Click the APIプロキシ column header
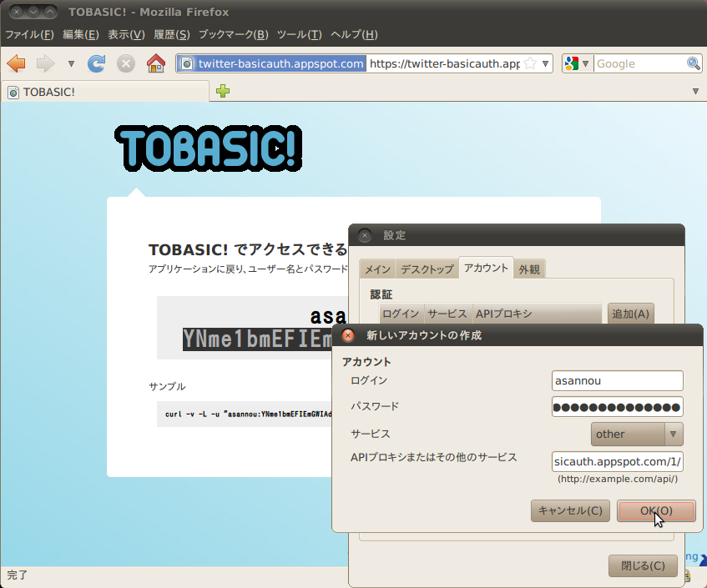 click(537, 314)
